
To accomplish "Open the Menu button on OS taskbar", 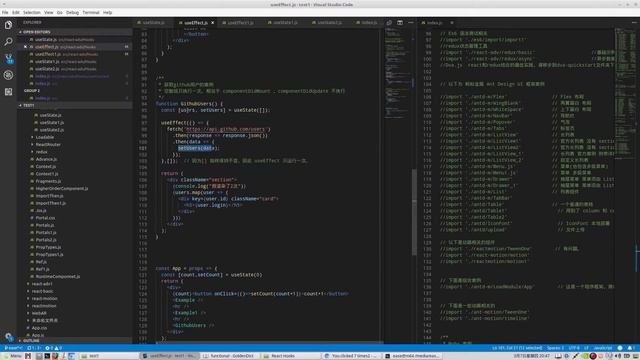I will (12, 356).
